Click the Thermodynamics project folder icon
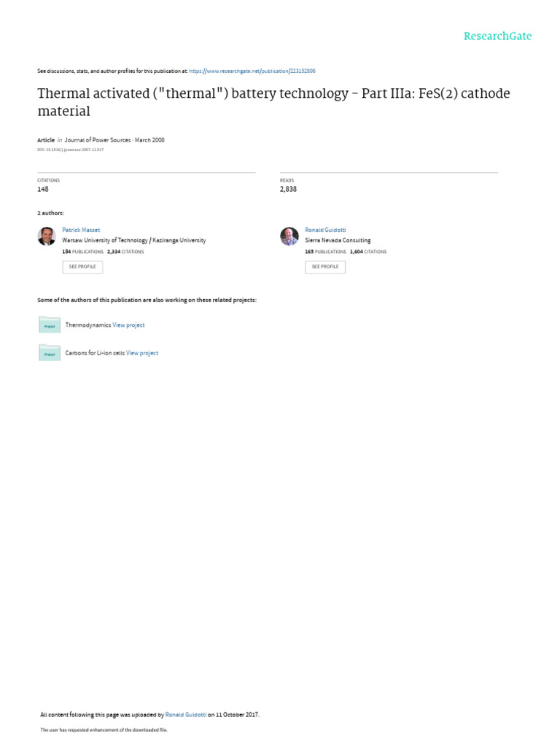The width and height of the screenshot is (560, 747). coord(50,325)
